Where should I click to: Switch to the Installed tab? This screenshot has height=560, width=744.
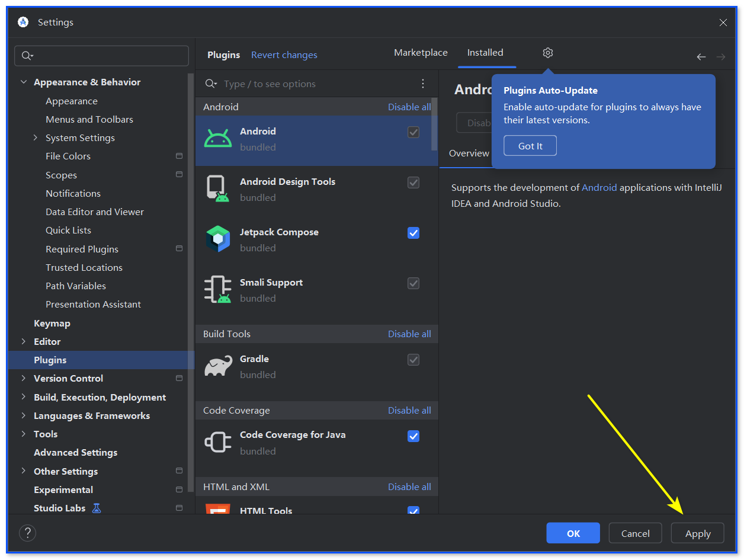pos(485,53)
